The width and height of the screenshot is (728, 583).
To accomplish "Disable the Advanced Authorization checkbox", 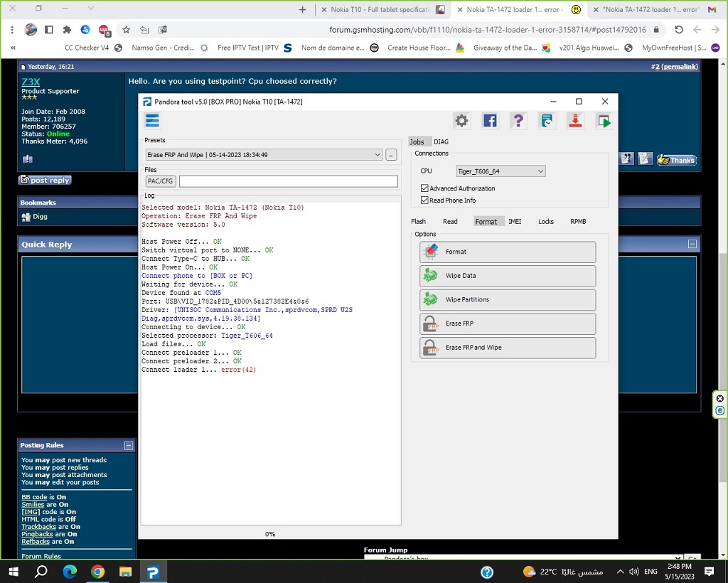I will [424, 188].
